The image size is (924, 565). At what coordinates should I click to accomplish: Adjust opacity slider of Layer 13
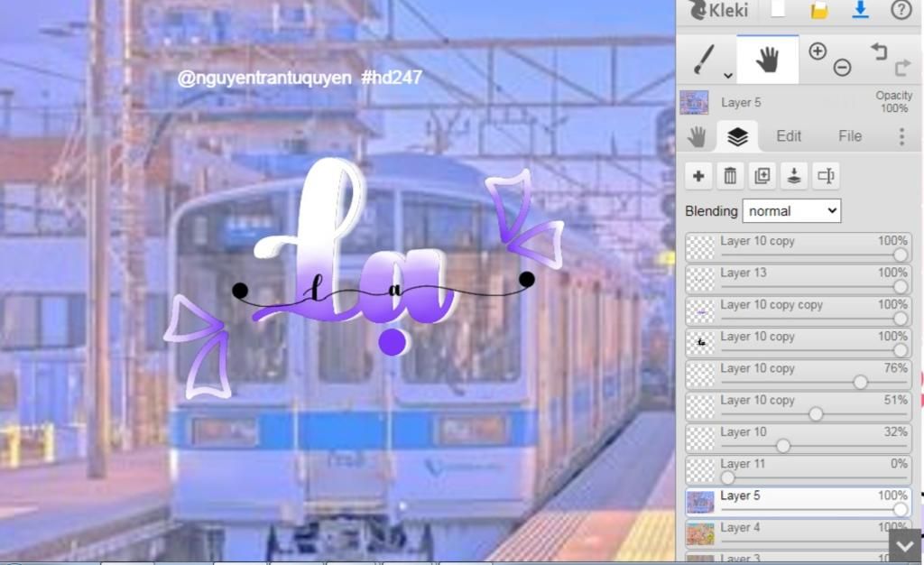(x=900, y=286)
